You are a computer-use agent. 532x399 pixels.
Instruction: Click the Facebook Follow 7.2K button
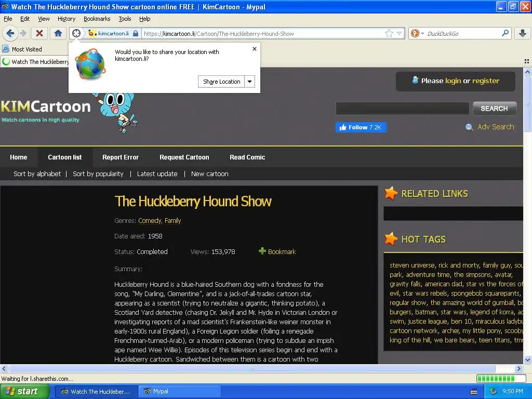tap(361, 127)
